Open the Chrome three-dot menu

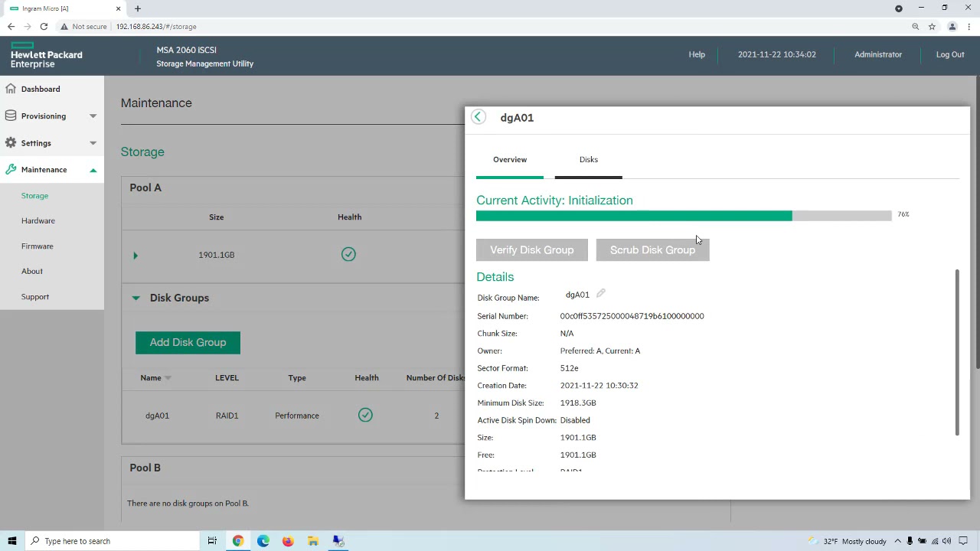(969, 26)
